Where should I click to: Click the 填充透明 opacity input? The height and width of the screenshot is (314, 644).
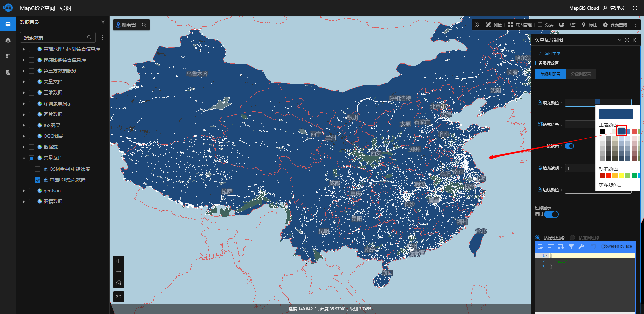point(580,168)
